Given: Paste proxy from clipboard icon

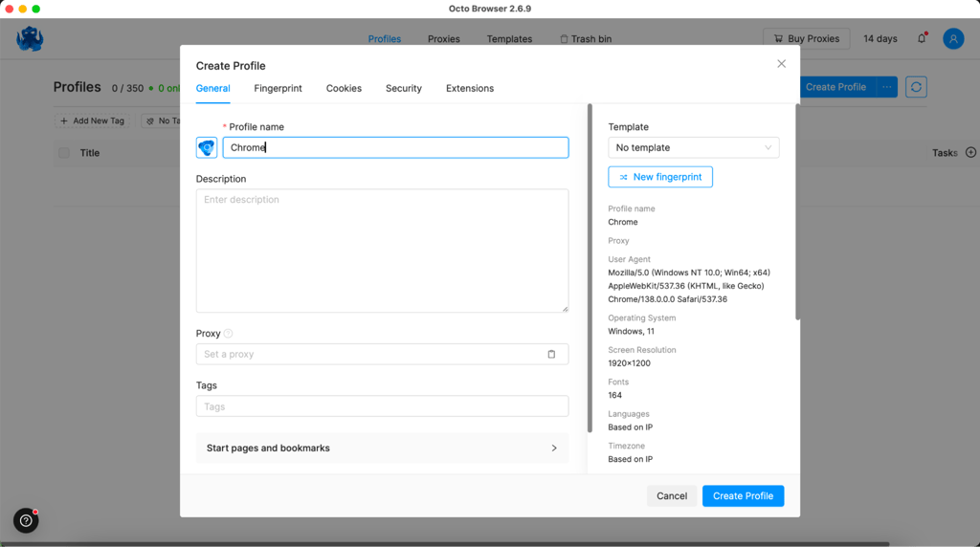Looking at the screenshot, I should tap(551, 354).
